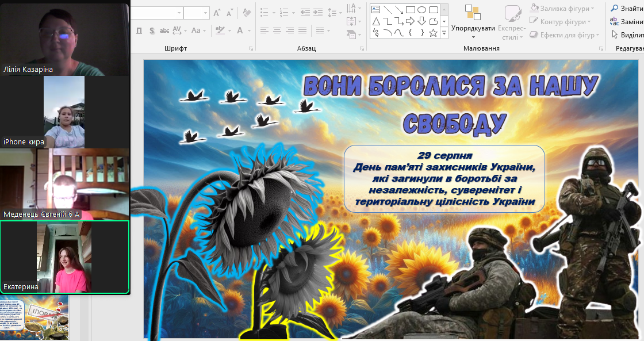The height and width of the screenshot is (341, 644).
Task: Select the slide thumbnail in left panel
Action: (34, 317)
